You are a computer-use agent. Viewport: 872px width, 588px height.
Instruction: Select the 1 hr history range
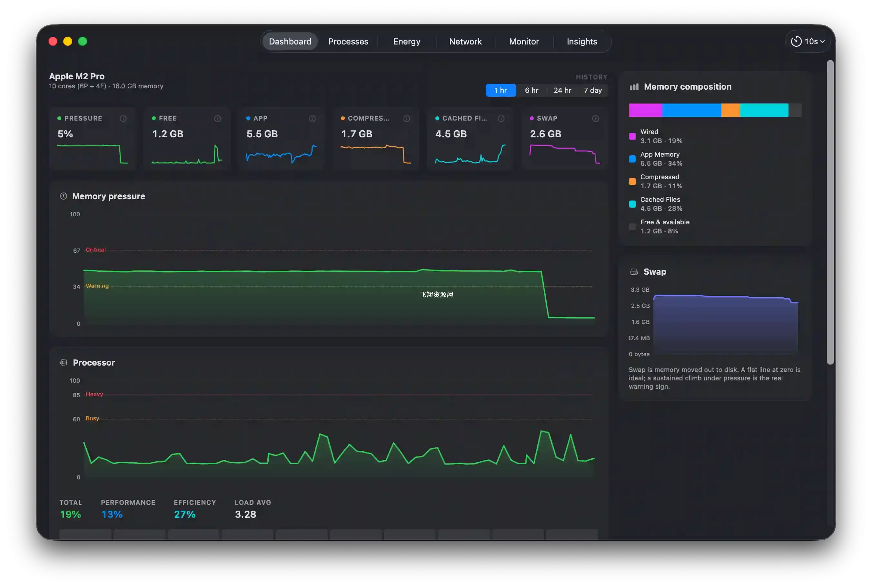(501, 90)
